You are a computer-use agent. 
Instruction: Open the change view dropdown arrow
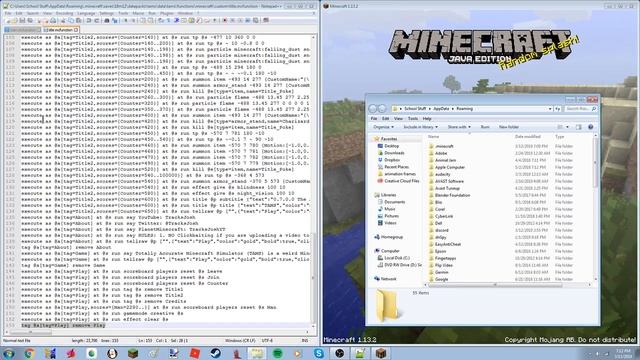(x=567, y=127)
